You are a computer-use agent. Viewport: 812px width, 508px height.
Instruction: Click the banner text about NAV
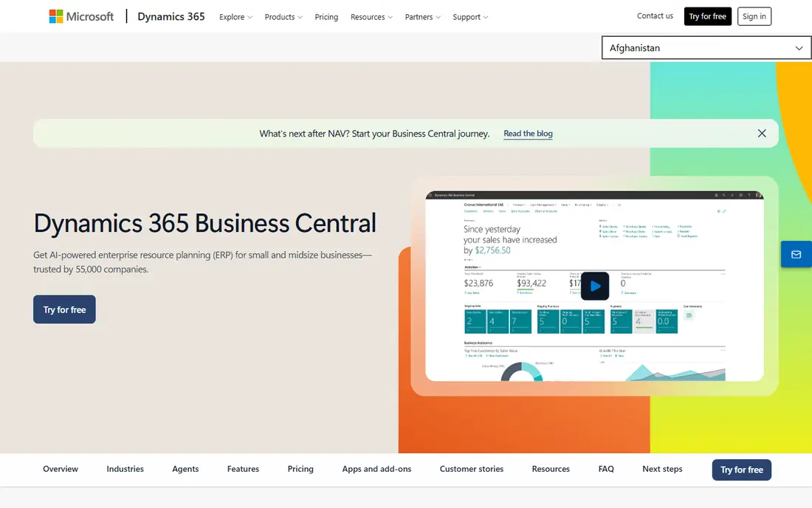[x=374, y=134]
